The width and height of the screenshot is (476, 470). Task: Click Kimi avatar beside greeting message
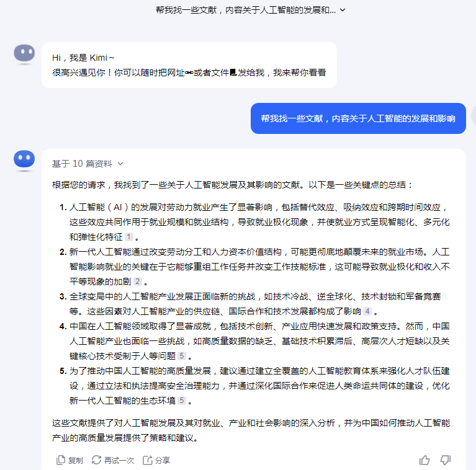coord(24,54)
